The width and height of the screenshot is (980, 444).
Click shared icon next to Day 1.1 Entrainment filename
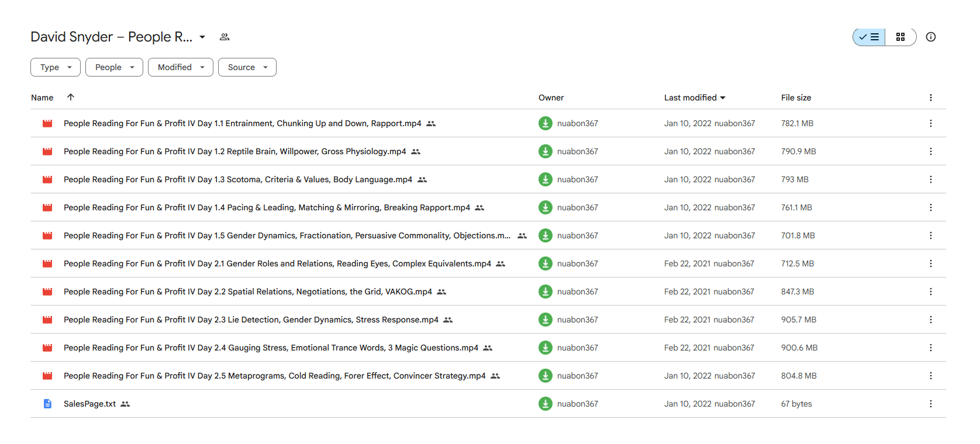[x=431, y=123]
